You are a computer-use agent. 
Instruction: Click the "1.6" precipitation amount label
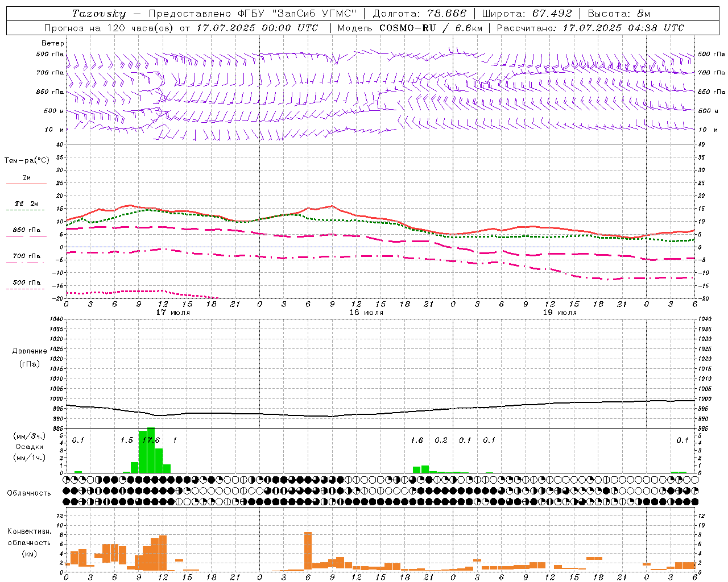(417, 440)
